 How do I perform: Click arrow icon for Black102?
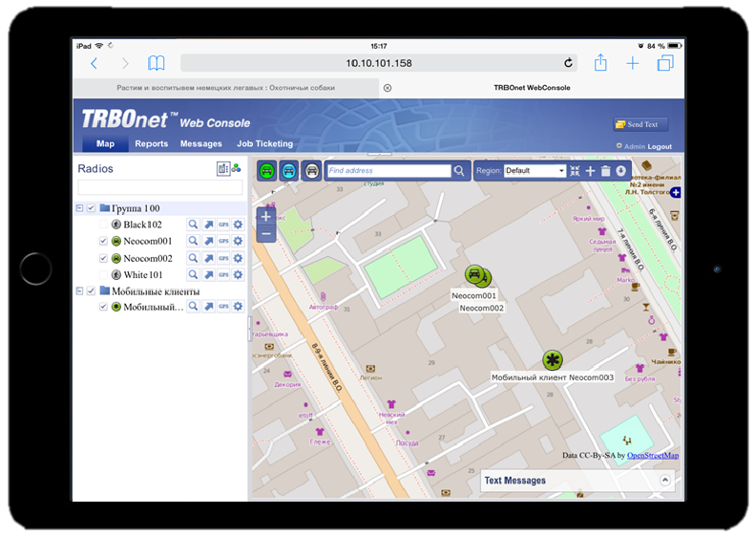point(208,224)
